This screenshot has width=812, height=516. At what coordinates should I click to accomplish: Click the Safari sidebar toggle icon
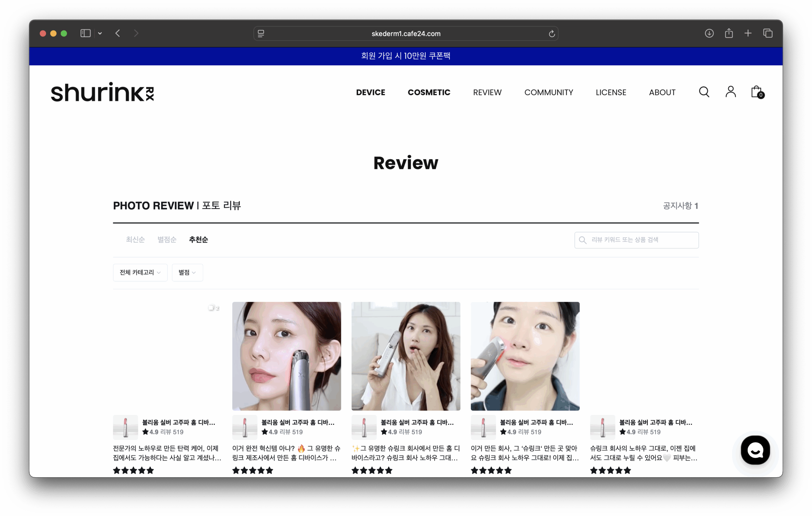pos(86,33)
